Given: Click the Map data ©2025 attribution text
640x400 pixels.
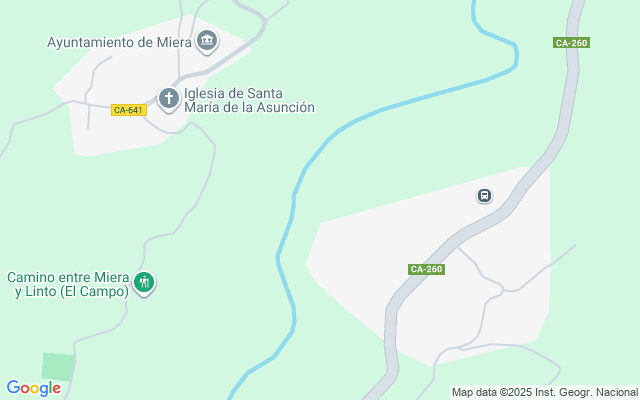Looking at the screenshot, I should coord(545,393).
